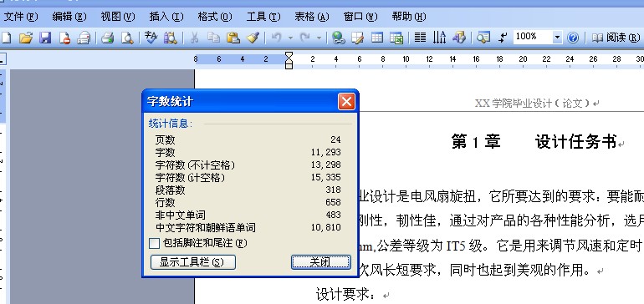Click inside the zoom percentage field

tap(533, 38)
